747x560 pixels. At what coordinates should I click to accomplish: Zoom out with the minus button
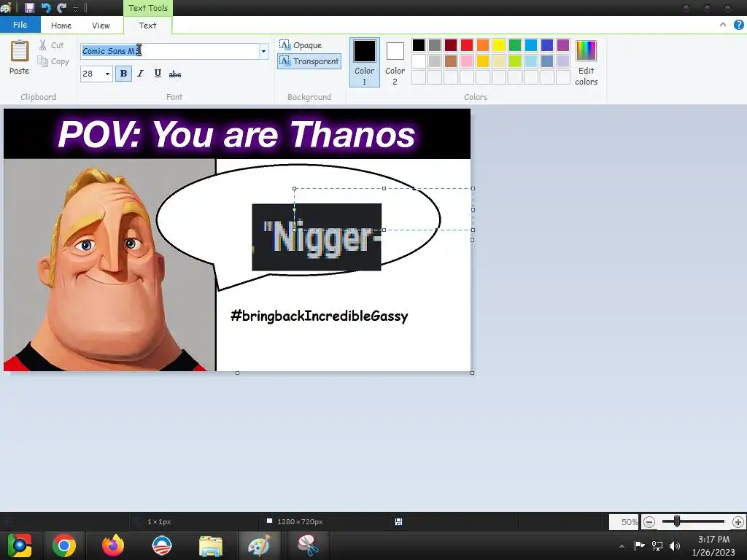click(649, 522)
